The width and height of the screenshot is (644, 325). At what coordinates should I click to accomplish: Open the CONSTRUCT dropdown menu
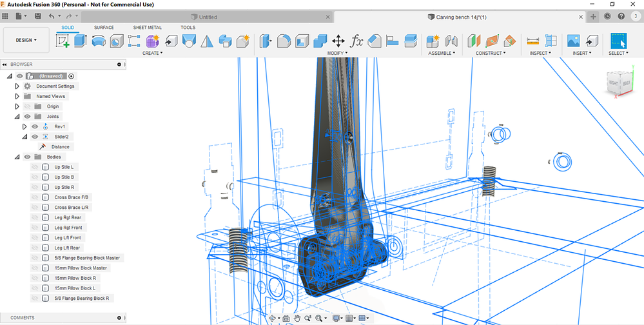click(491, 53)
